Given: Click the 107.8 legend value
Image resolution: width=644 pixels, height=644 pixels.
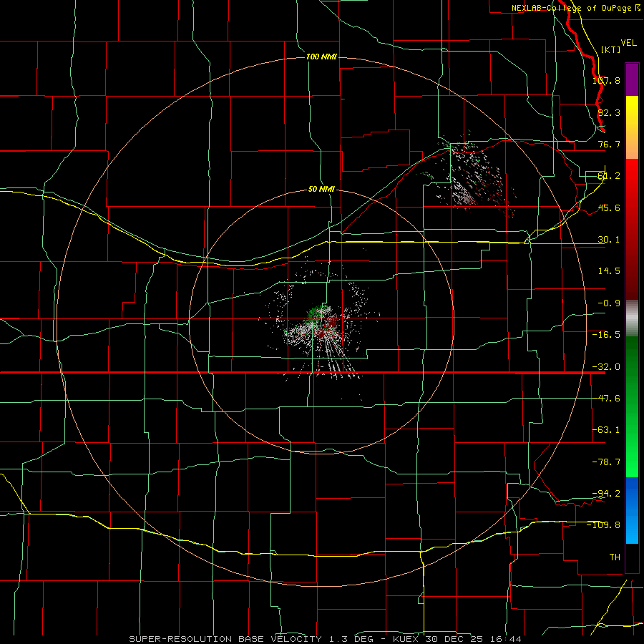Looking at the screenshot, I should 606,80.
